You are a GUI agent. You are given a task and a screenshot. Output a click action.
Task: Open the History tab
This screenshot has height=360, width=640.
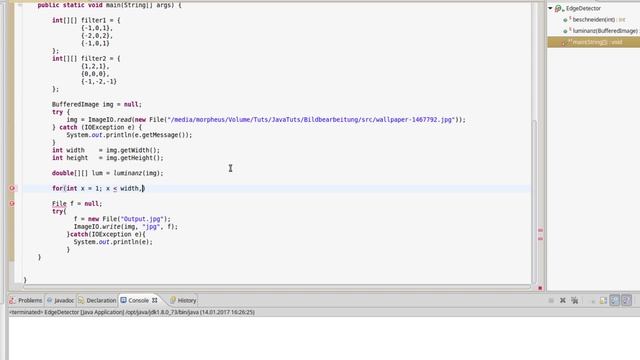pos(183,300)
